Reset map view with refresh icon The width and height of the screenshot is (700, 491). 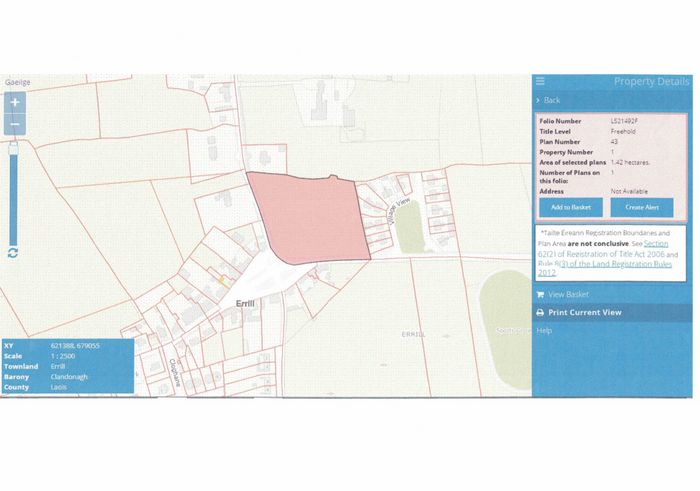tap(13, 253)
